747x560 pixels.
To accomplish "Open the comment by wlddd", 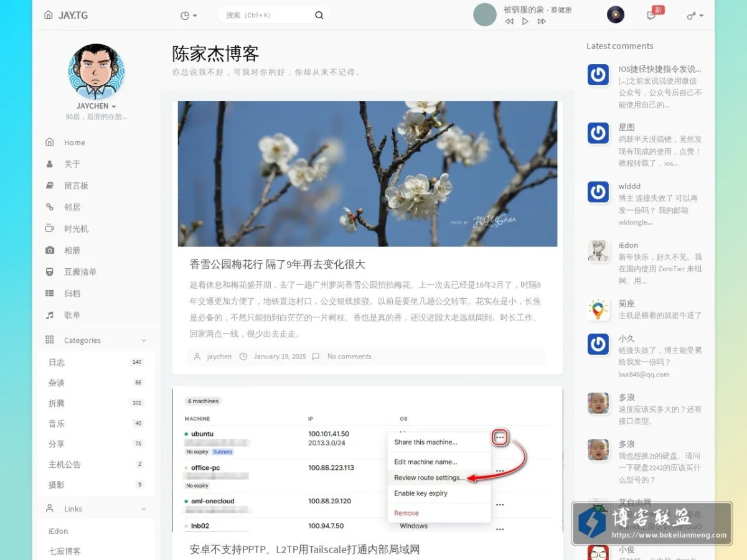I will (629, 187).
